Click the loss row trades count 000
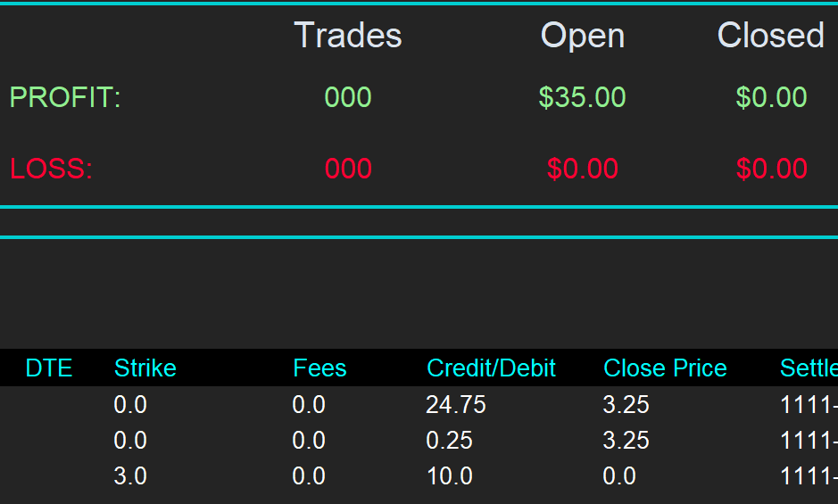The width and height of the screenshot is (838, 504). point(348,169)
